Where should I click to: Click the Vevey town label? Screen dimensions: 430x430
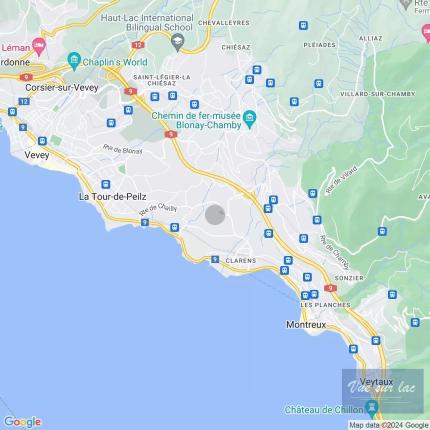coord(37,155)
